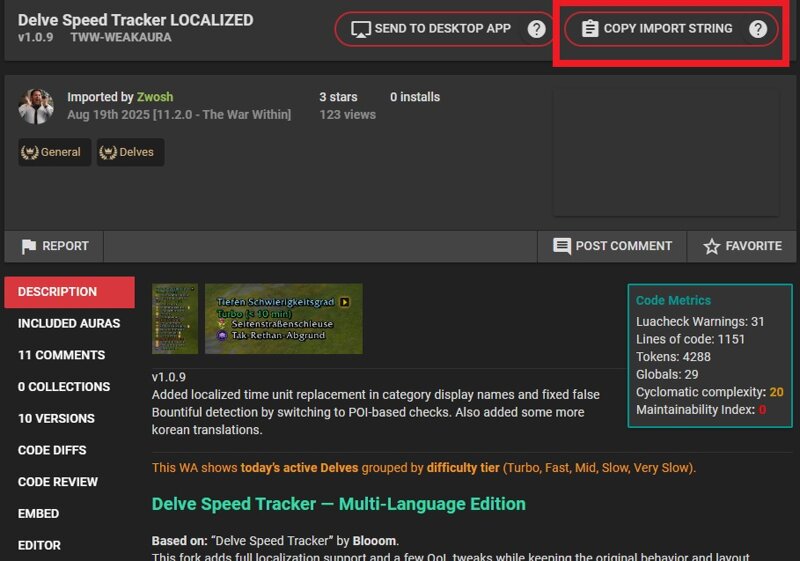The image size is (800, 561).
Task: Open help for Send to Desktop App
Action: [536, 29]
